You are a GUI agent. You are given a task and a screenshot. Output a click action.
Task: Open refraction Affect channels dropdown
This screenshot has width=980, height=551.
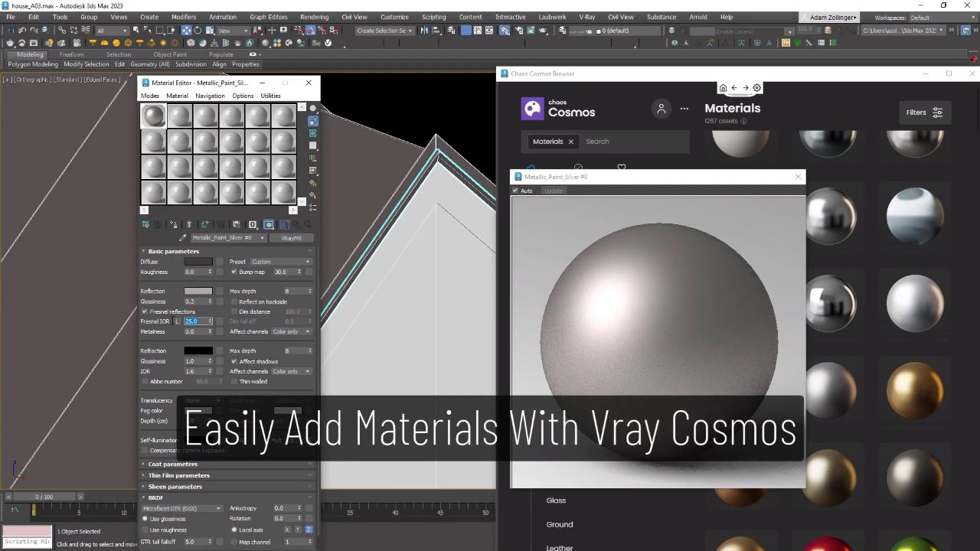[292, 371]
